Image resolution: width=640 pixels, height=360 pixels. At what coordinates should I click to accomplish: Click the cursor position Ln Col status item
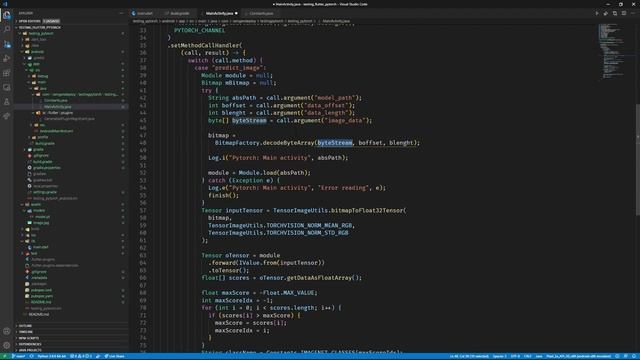pos(468,356)
